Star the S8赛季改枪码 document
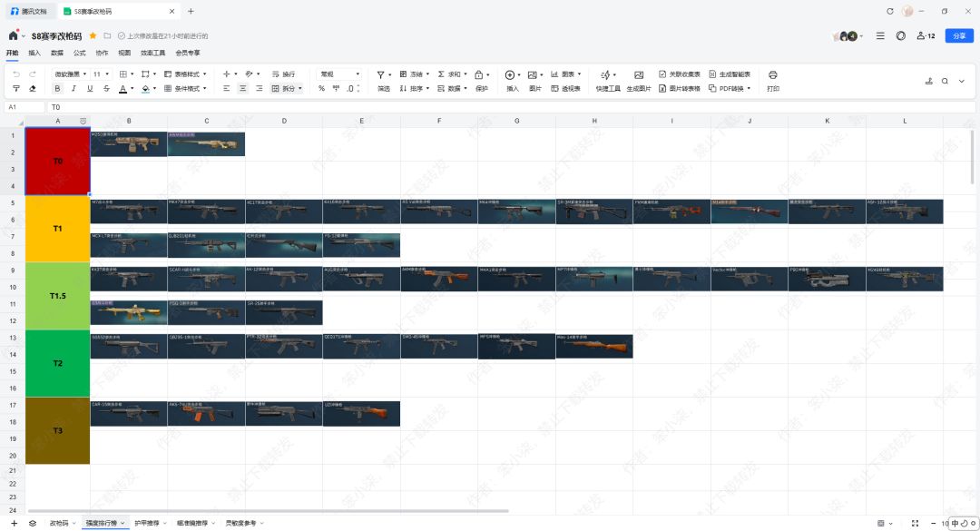The width and height of the screenshot is (980, 531). (93, 35)
